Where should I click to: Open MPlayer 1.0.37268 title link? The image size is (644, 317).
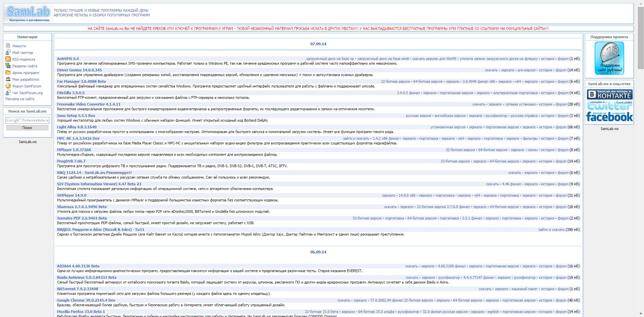pos(74,150)
